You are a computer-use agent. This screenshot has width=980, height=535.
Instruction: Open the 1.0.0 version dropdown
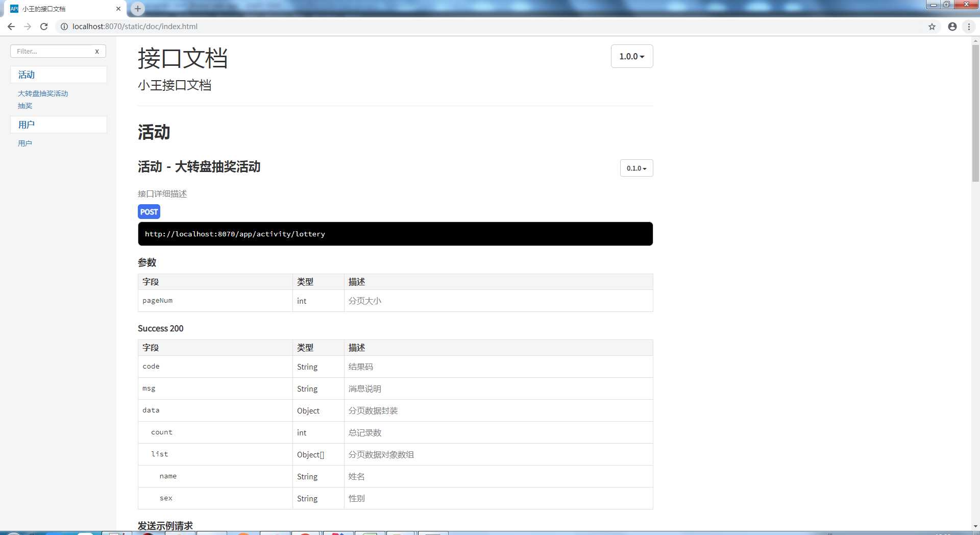point(632,56)
